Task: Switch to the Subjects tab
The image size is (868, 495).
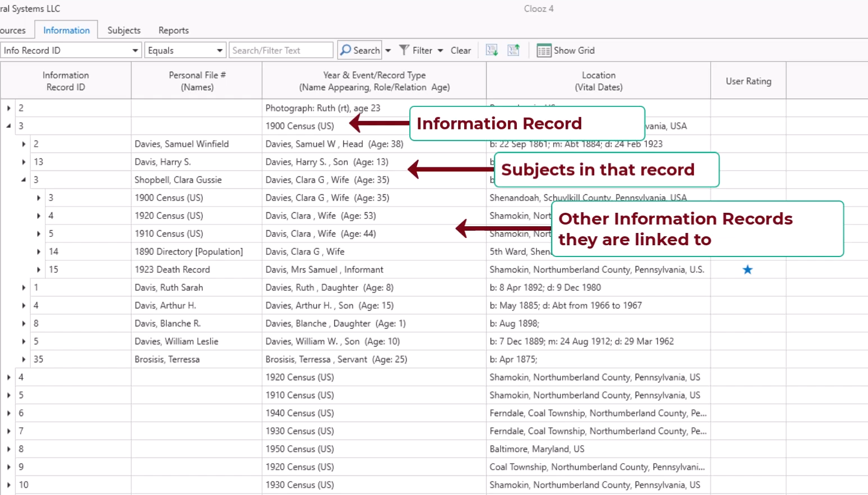Action: point(124,30)
